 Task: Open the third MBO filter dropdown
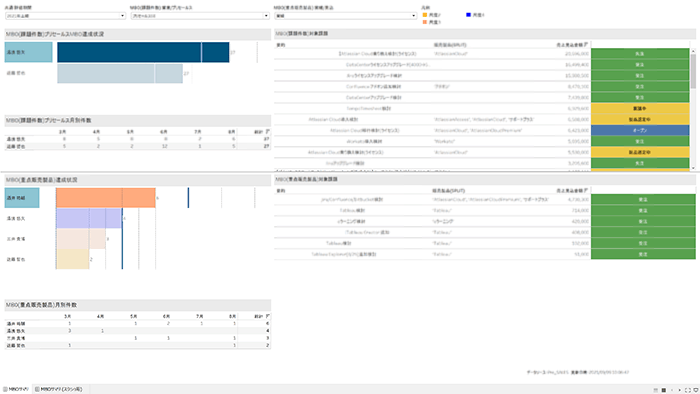346,16
